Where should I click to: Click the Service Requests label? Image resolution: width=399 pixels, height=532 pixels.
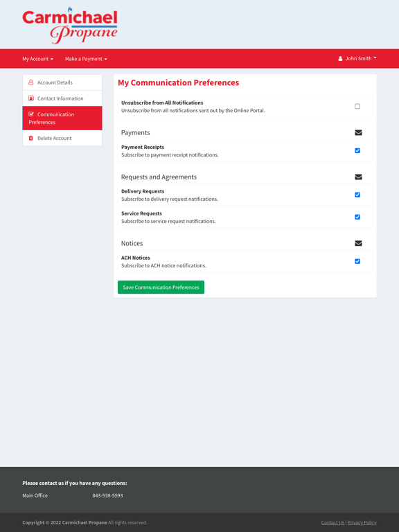tap(141, 213)
